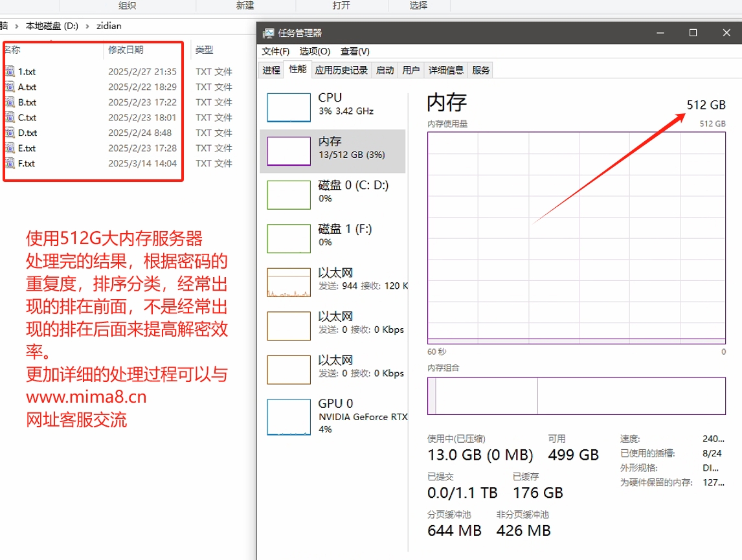Open the 查看(V) menu
The width and height of the screenshot is (742, 560).
[x=354, y=51]
